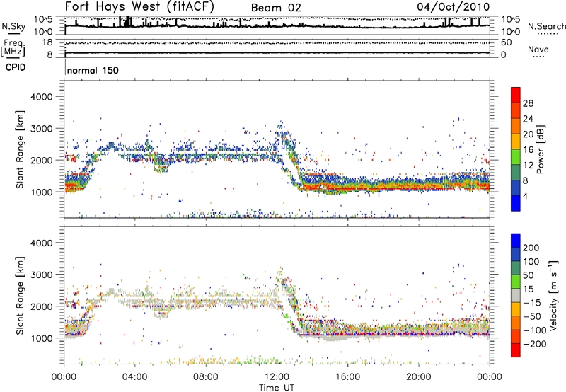Click the '4000' tick on the velocity panel

[41, 243]
